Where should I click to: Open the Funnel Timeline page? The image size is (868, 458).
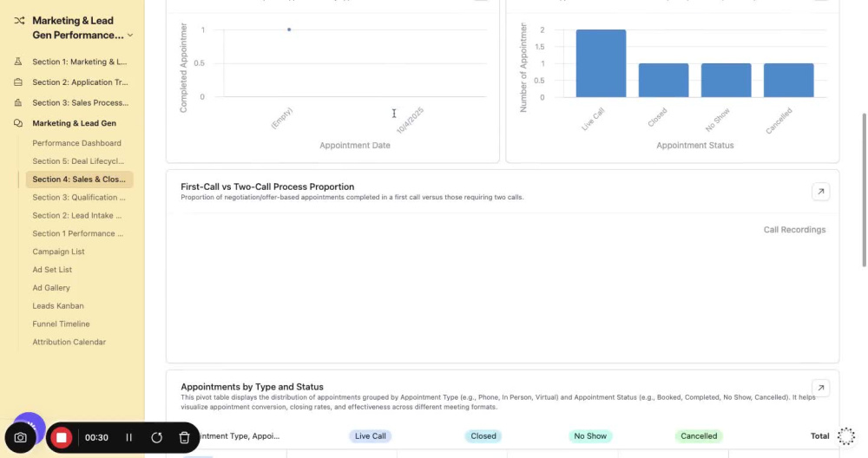coord(61,324)
